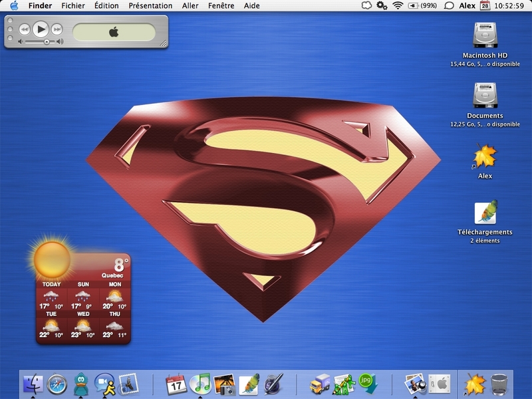Open Mail stamp icon in Dock
The image size is (532, 399).
pyautogui.click(x=128, y=384)
